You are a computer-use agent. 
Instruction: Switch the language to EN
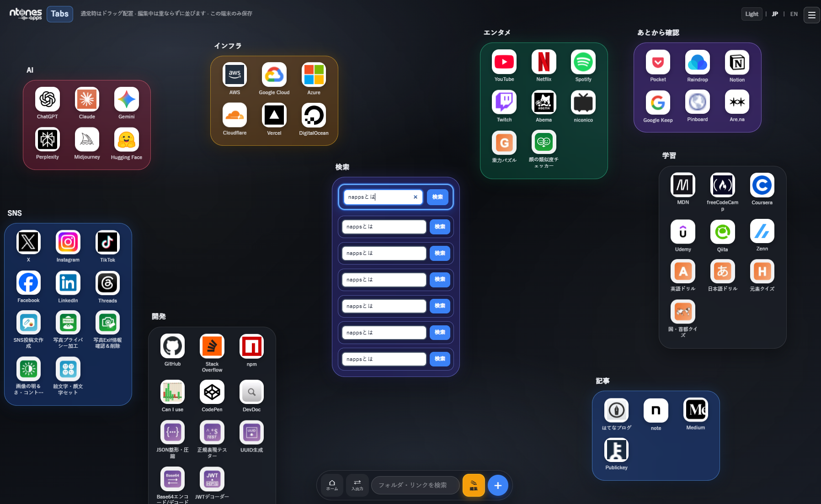[x=794, y=14]
